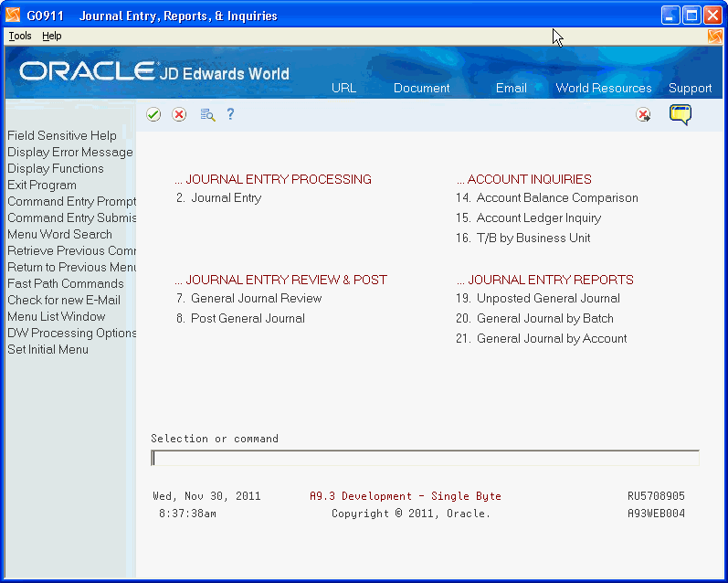The image size is (728, 583).
Task: Open the Support banner link
Action: click(690, 89)
